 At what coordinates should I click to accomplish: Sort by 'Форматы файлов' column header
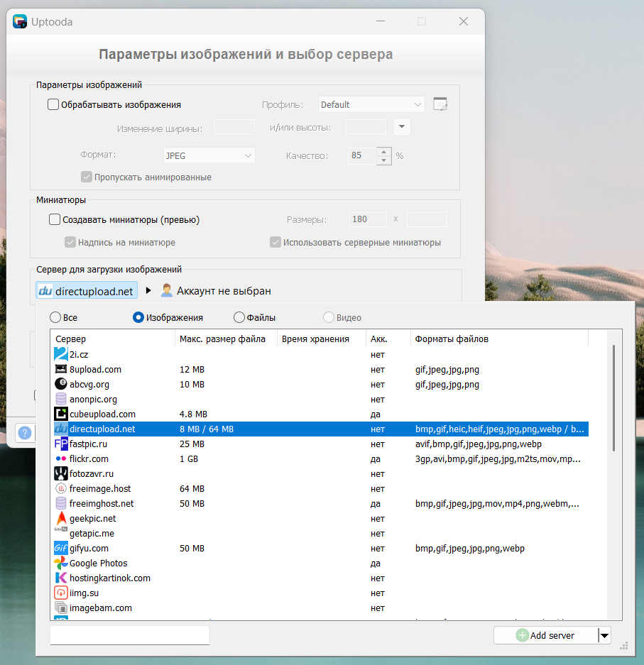[x=499, y=339]
